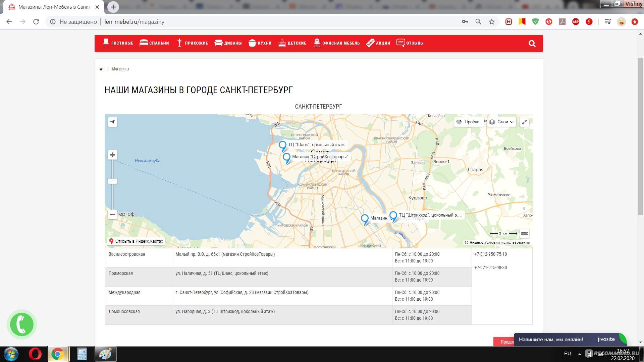644x362 pixels.
Task: Open the Гостиные category
Action: pos(118,43)
